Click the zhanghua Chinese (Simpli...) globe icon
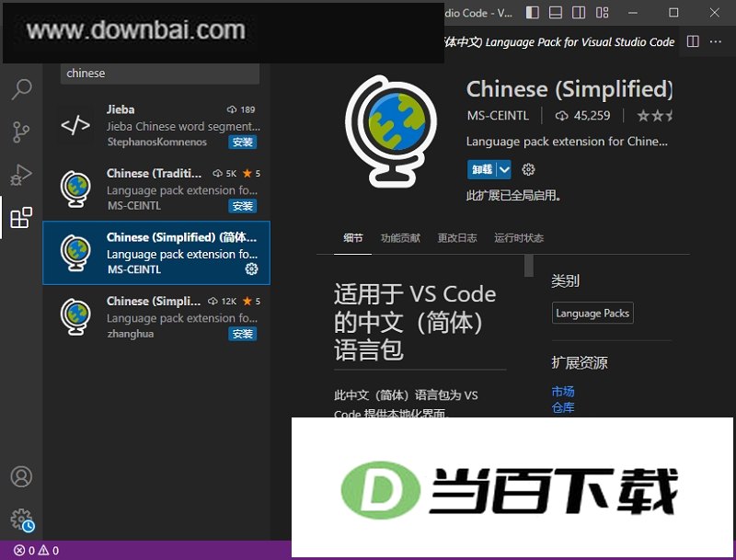The width and height of the screenshot is (736, 560). click(75, 316)
